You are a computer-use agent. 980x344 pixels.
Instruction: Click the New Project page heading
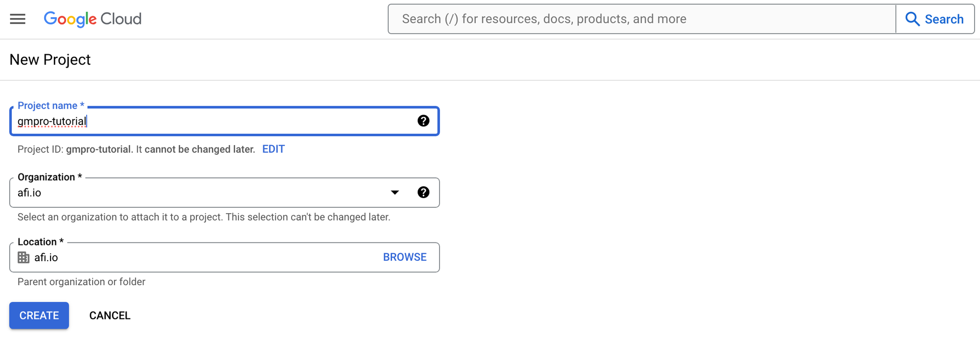coord(49,59)
